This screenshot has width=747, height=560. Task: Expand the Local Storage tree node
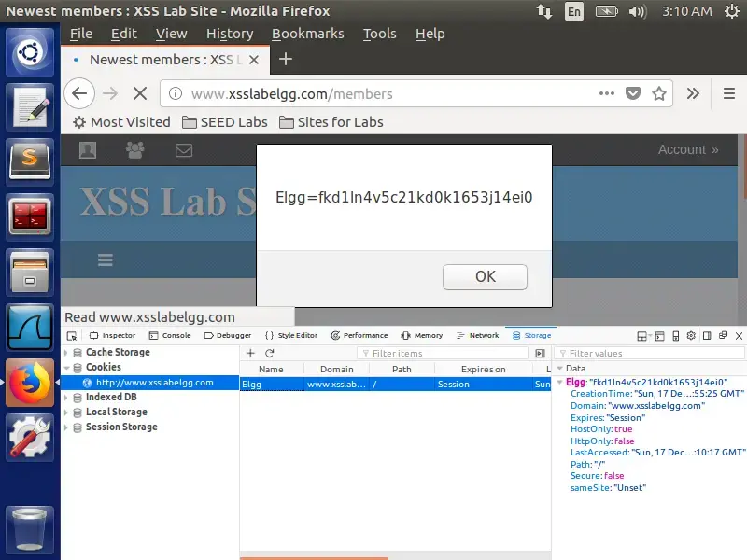click(x=66, y=413)
